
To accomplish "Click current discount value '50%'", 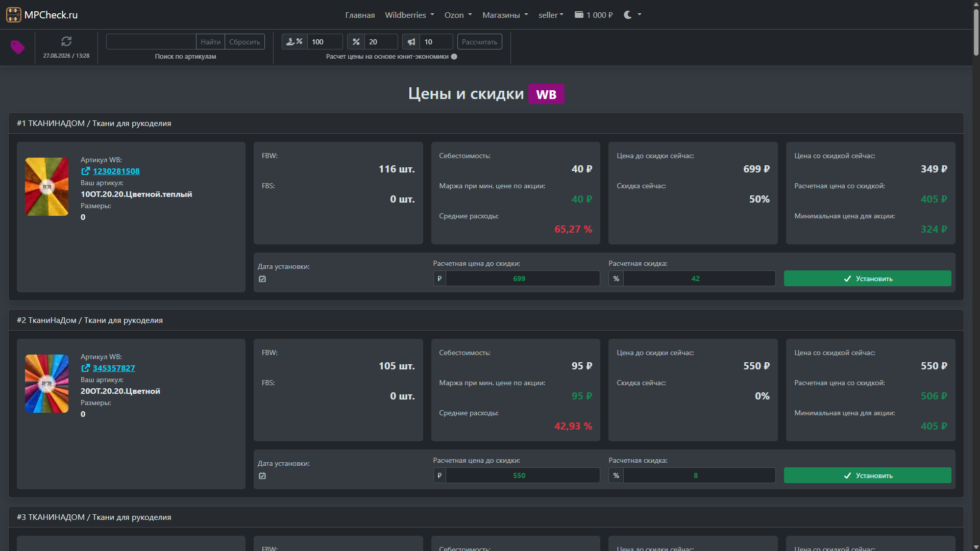I will coord(759,199).
